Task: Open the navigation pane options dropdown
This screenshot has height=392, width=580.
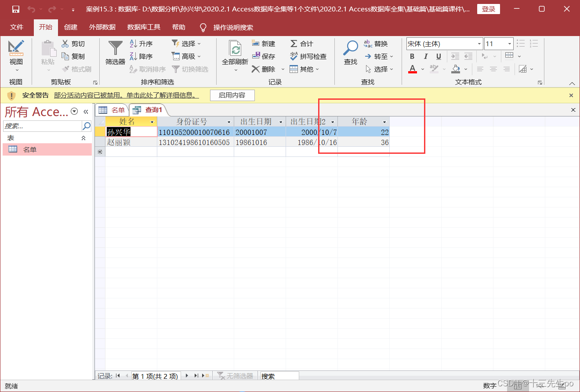Action: [x=74, y=112]
